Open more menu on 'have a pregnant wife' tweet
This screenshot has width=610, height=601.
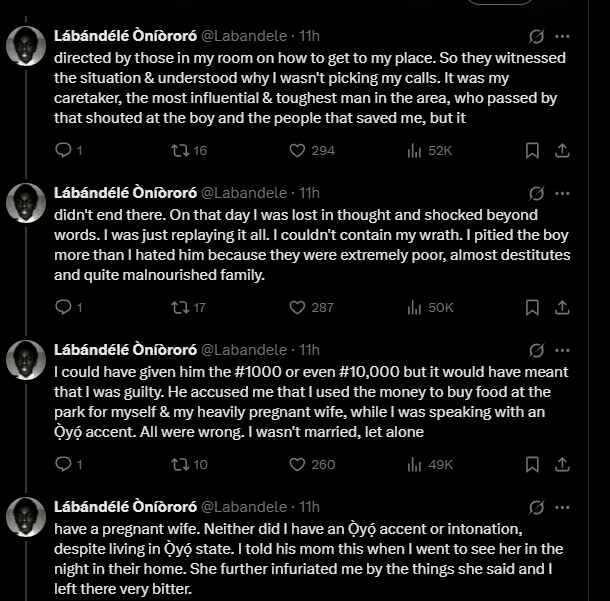click(x=562, y=507)
